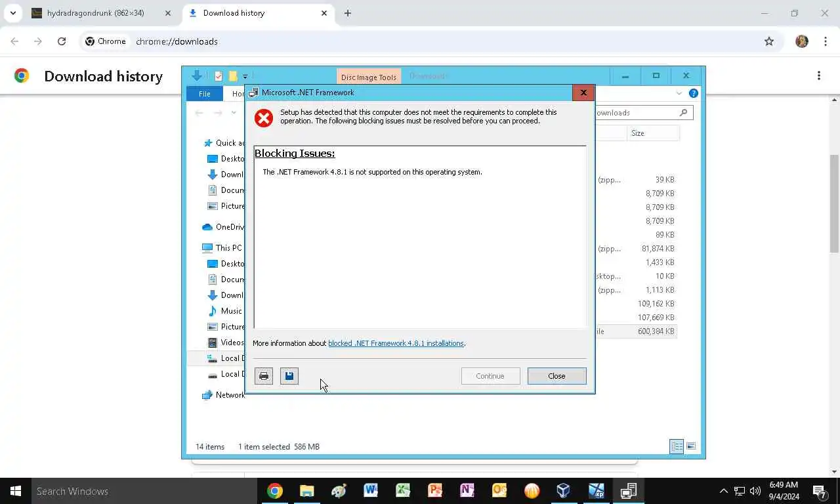Click the Properties checkmark icon in Explorer's quick toolbar
The height and width of the screenshot is (504, 840).
tap(219, 76)
